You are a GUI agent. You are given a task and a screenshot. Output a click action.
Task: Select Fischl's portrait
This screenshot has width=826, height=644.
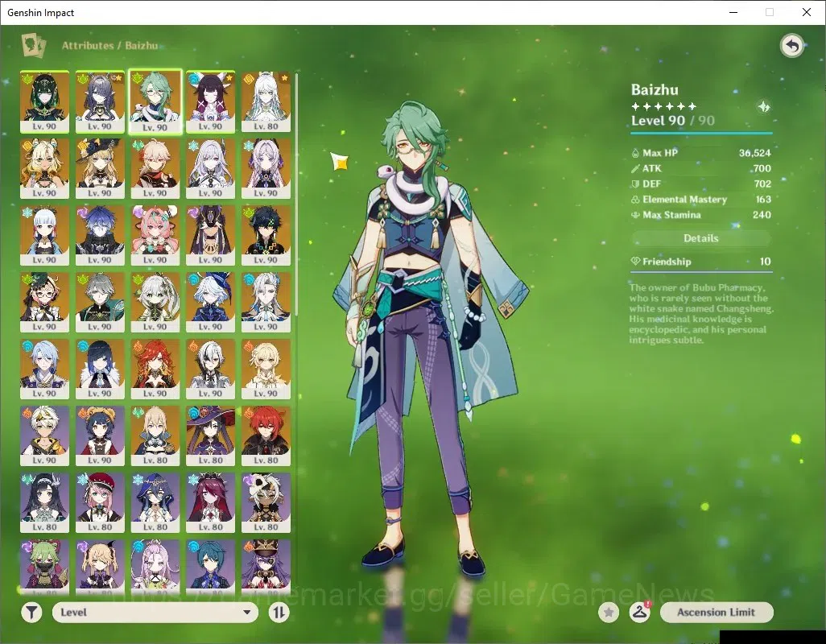coord(100,567)
